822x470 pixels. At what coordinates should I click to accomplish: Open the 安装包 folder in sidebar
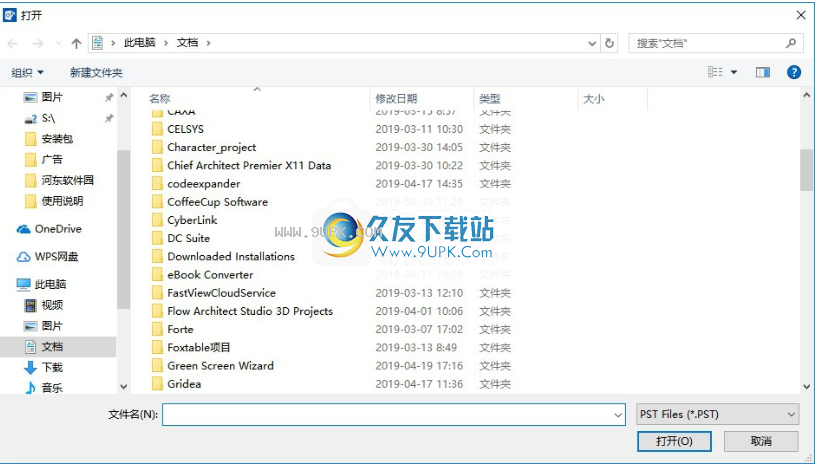57,139
